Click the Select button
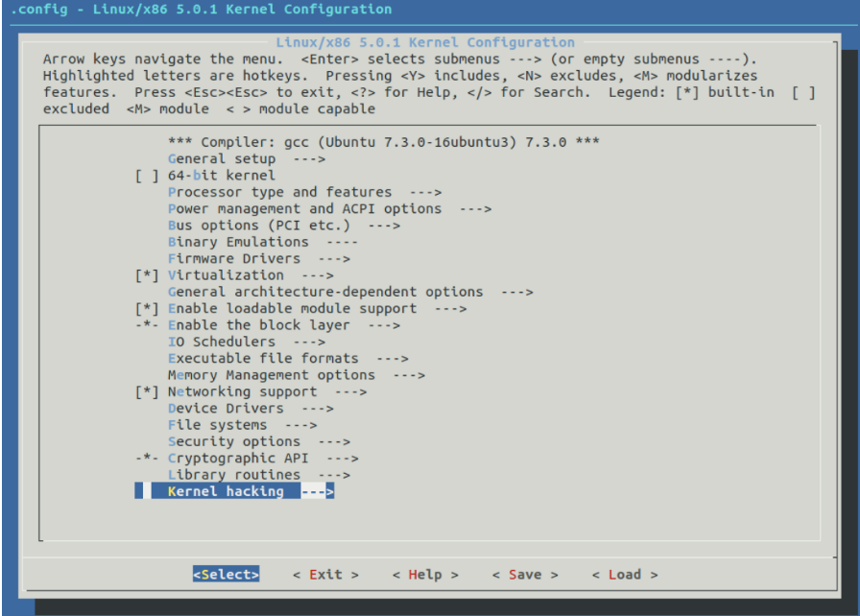 (x=226, y=575)
